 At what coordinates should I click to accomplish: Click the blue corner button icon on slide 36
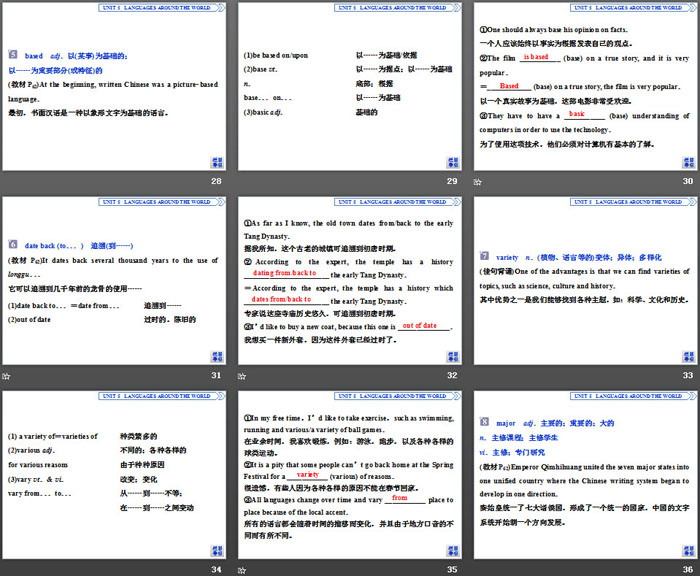[688, 551]
